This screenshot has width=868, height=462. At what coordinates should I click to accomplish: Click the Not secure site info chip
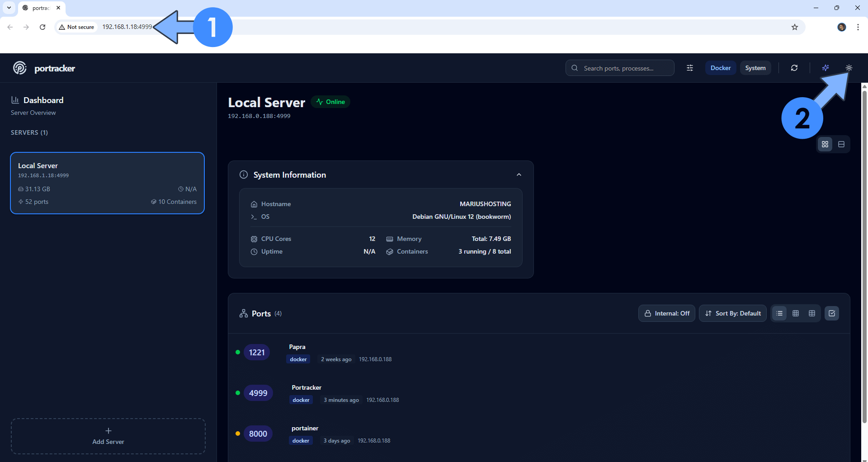(x=76, y=27)
